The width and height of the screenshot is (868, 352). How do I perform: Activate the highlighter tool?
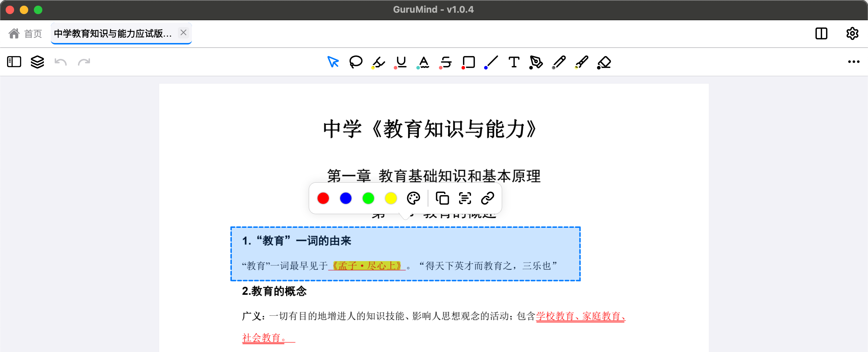pos(378,62)
